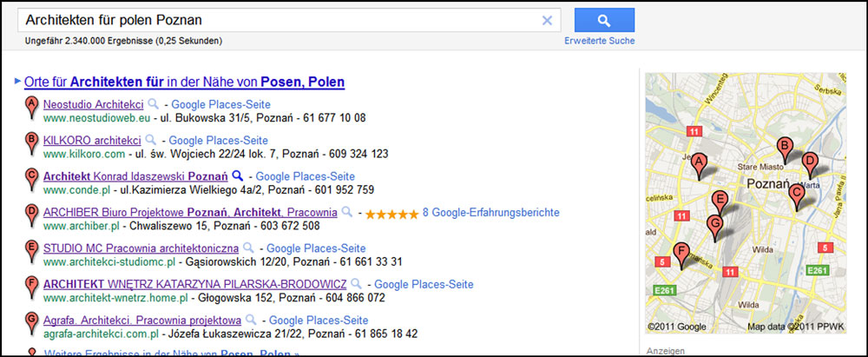Focus the search input with 'Architekten für polen Poznan'
The height and width of the screenshot is (357, 868).
[278, 20]
